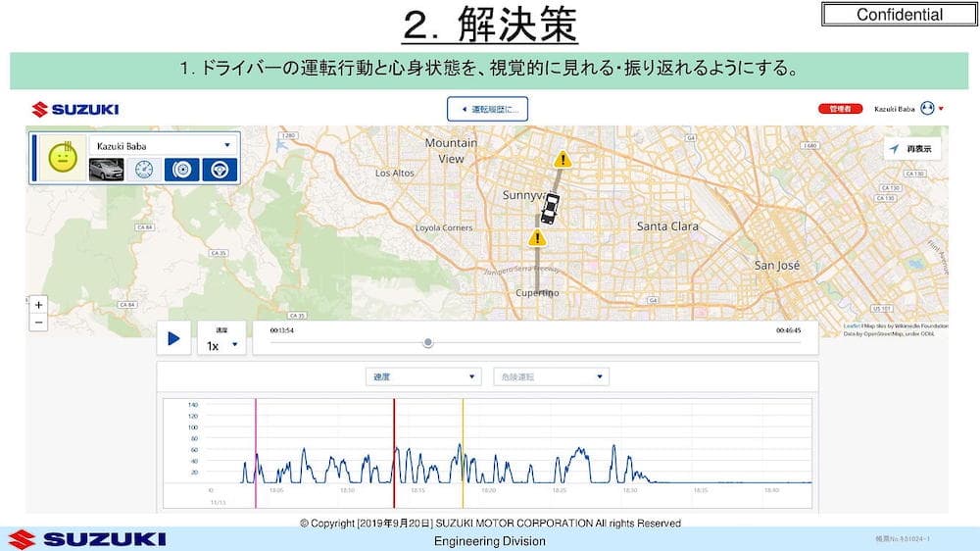Click the San José map label

[x=777, y=265]
